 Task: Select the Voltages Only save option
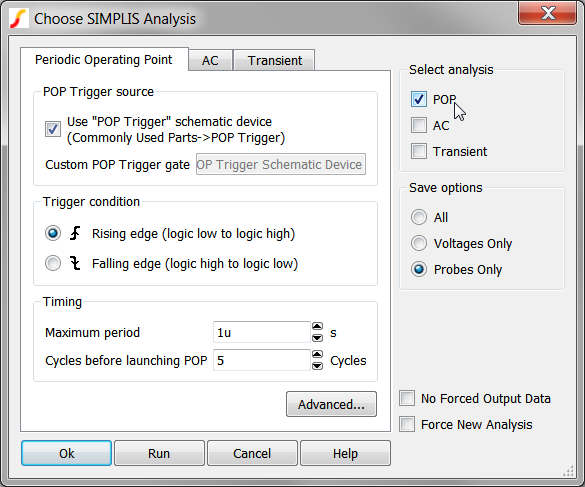point(419,243)
